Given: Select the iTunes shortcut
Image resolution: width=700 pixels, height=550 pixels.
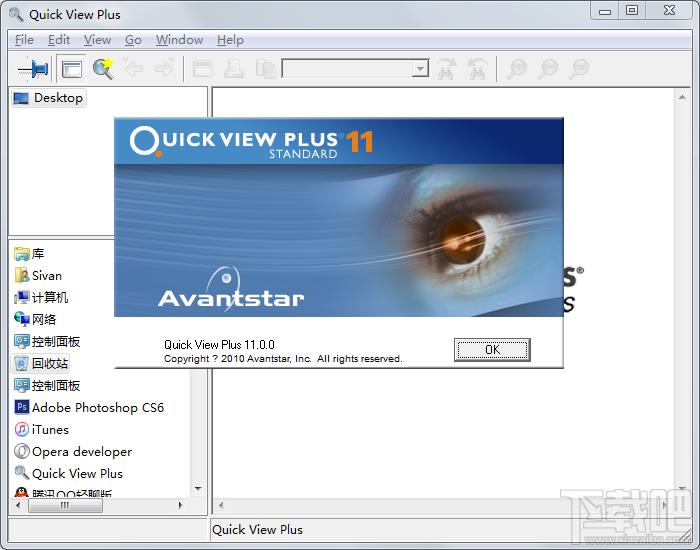Looking at the screenshot, I should [x=42, y=429].
